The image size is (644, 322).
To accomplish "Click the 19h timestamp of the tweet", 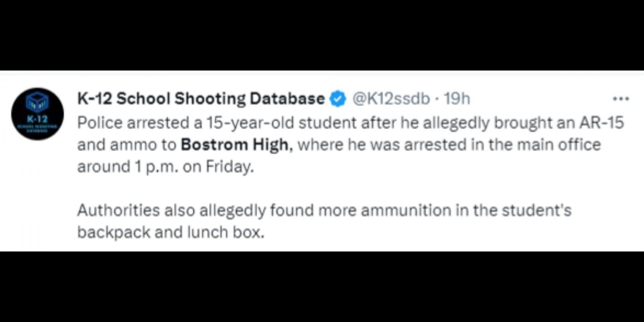I will (x=457, y=99).
